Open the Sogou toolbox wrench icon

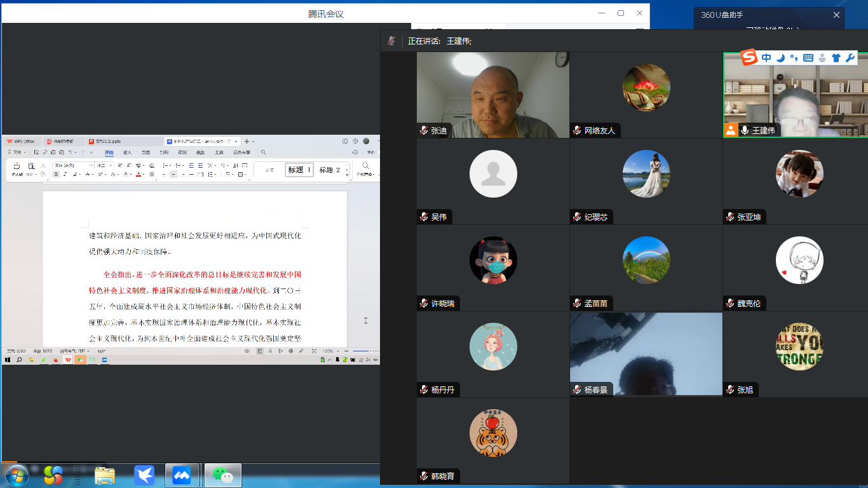click(x=850, y=58)
